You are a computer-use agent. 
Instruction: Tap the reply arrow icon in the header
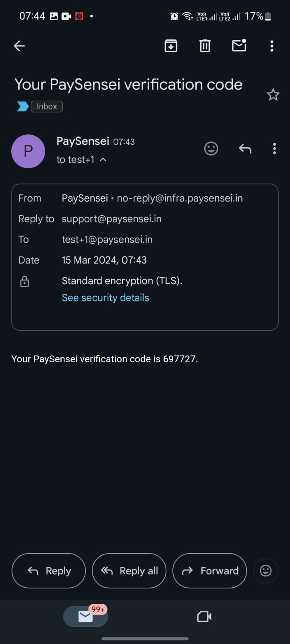[x=245, y=149]
